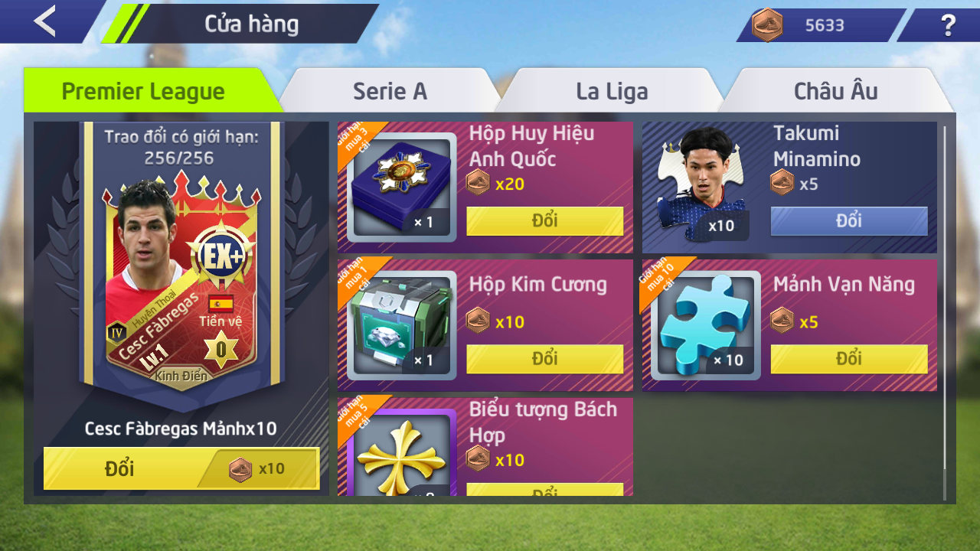Click blue Đổi button for Takumi Minamino
This screenshot has width=980, height=551.
pos(849,221)
